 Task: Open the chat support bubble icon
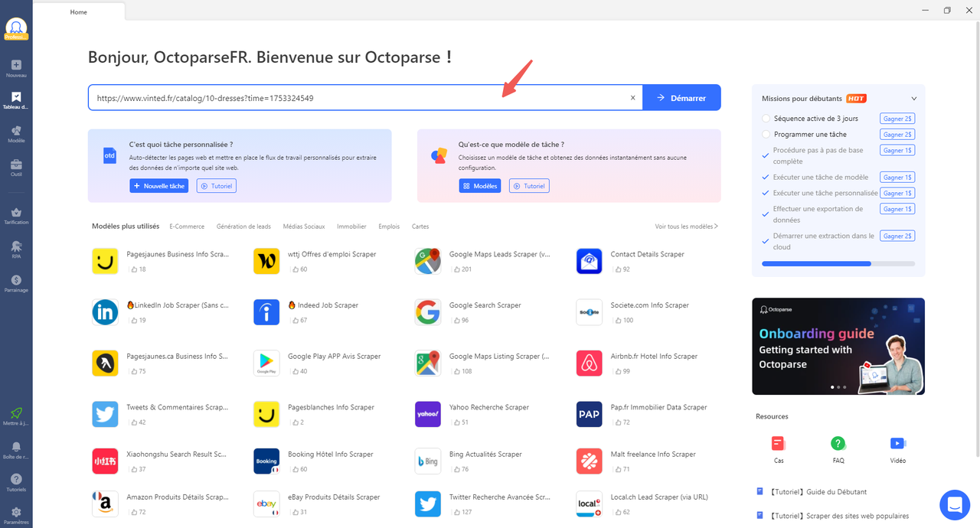[x=954, y=505]
